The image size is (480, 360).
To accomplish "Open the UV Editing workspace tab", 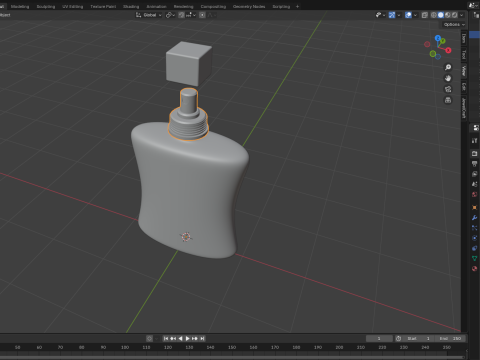I will [x=72, y=6].
